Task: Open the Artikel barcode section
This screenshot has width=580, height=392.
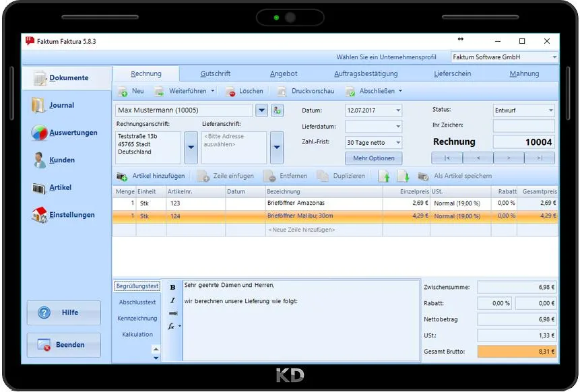Action: [52, 187]
